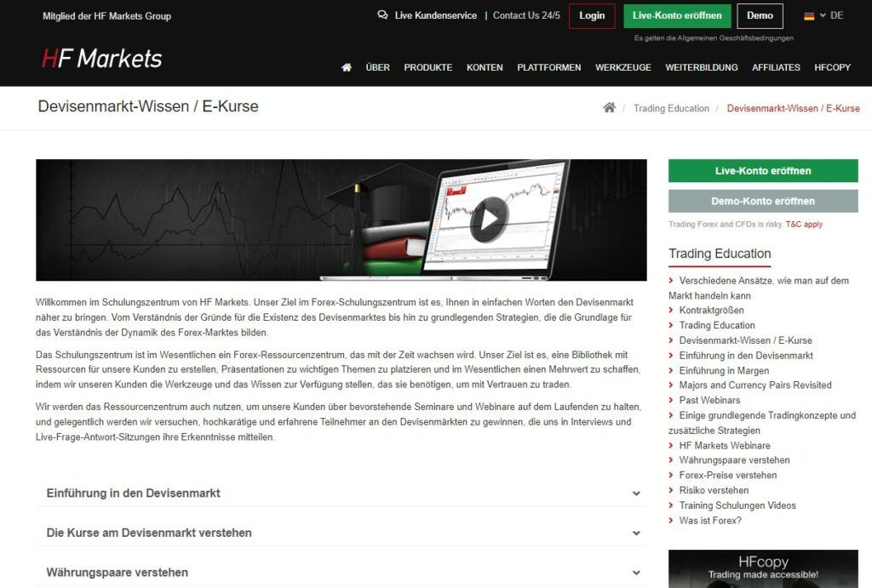Open the Risiko verstehen link

click(x=714, y=490)
